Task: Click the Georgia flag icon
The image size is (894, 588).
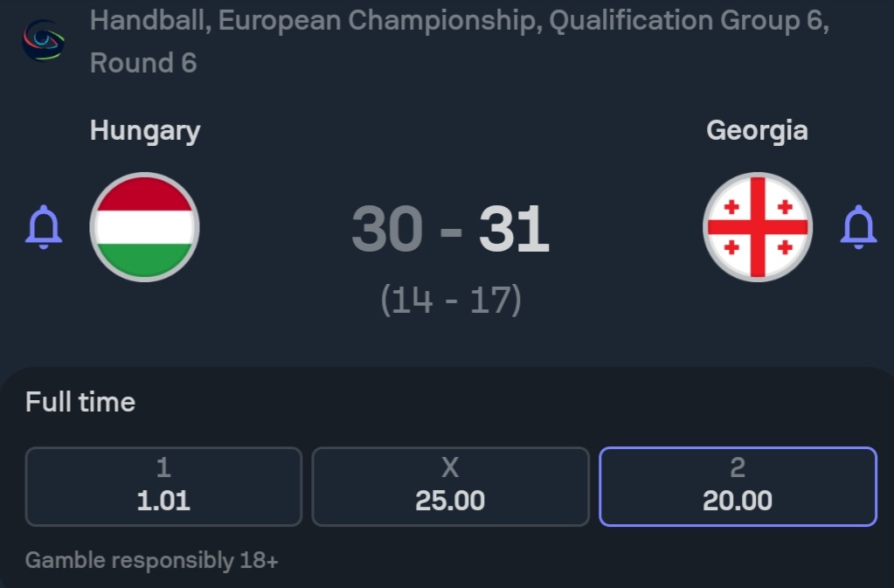Action: point(758,227)
